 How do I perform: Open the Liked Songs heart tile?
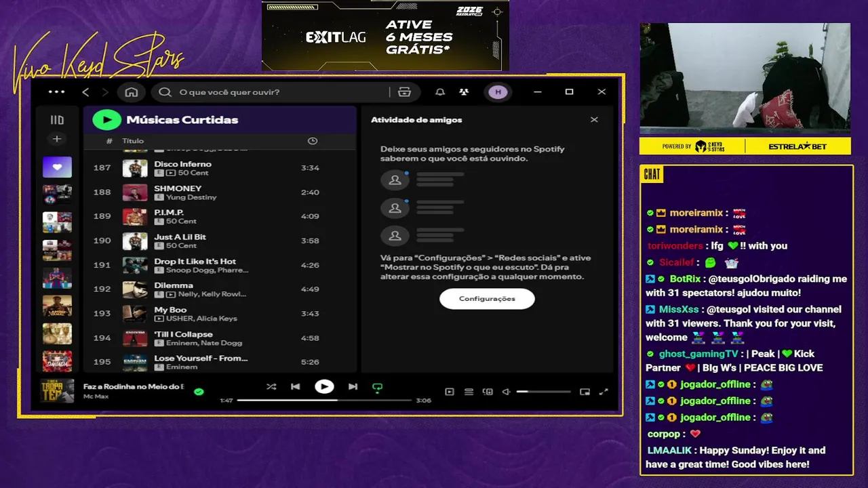[x=57, y=167]
